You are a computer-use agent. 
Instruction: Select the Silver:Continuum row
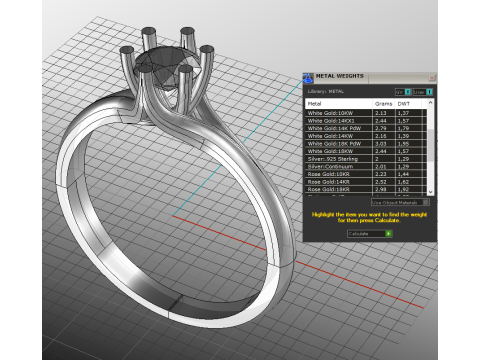pyautogui.click(x=366, y=166)
